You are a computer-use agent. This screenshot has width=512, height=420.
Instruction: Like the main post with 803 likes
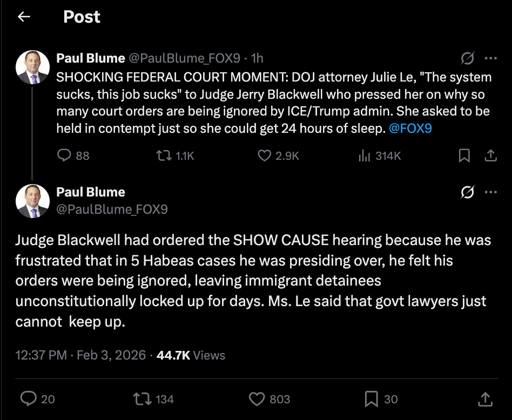[x=257, y=399]
